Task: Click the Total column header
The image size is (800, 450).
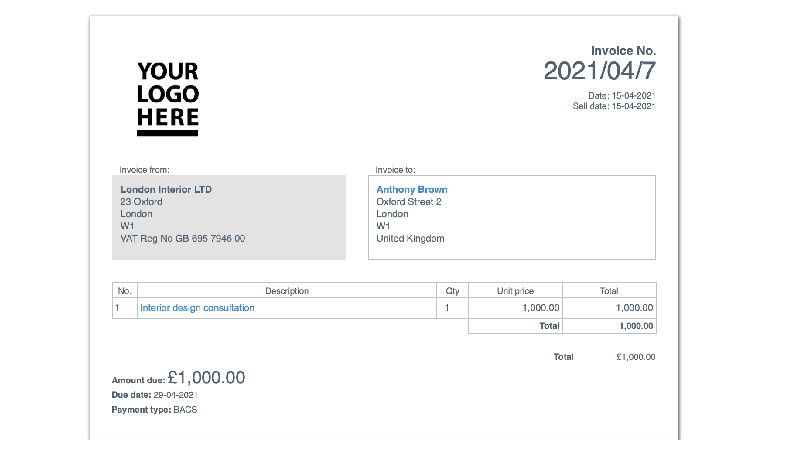Action: click(x=609, y=291)
